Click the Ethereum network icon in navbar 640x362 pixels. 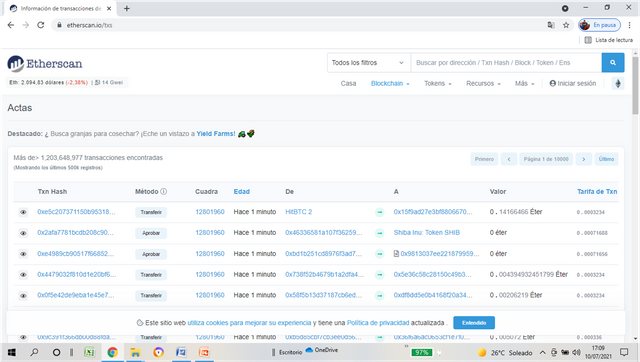coord(618,83)
